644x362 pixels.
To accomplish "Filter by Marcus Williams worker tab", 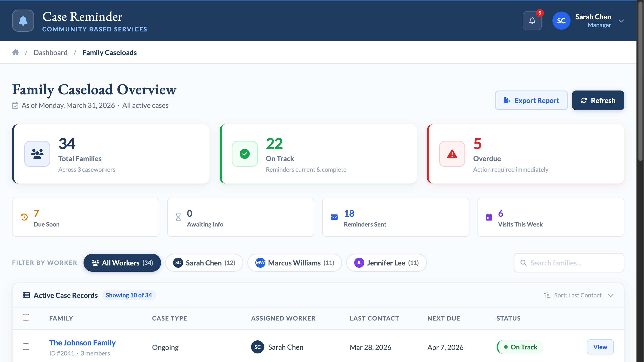I will [x=295, y=263].
